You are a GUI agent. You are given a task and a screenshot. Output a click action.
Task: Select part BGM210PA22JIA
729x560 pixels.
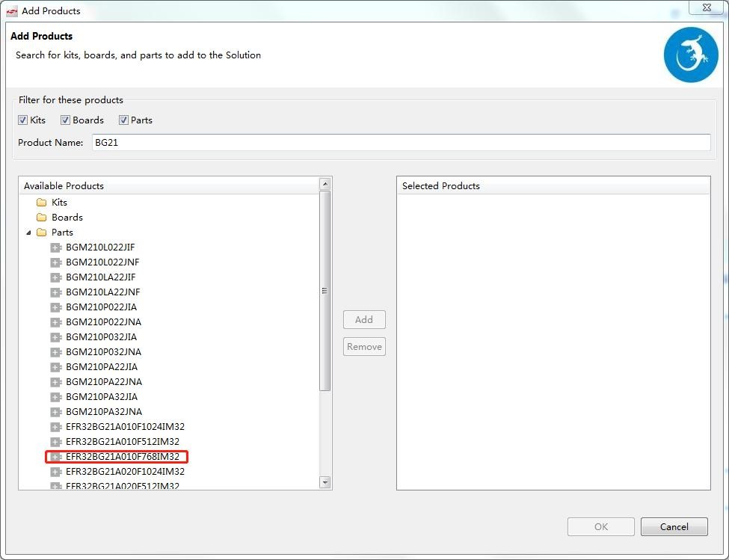[x=102, y=366]
